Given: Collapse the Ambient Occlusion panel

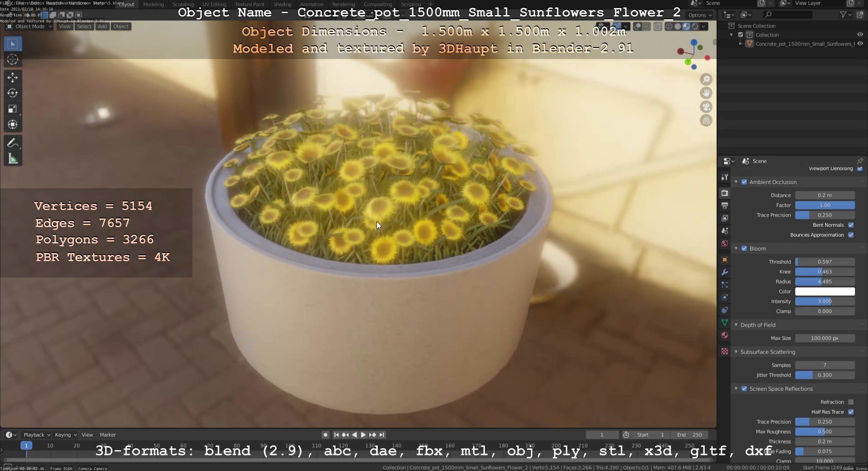Looking at the screenshot, I should coord(736,182).
